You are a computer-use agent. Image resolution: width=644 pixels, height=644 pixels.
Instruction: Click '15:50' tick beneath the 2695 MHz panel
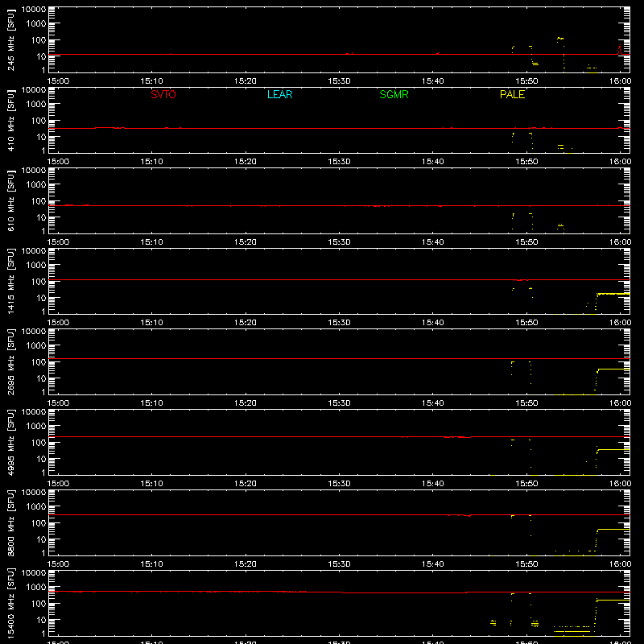[x=526, y=403]
